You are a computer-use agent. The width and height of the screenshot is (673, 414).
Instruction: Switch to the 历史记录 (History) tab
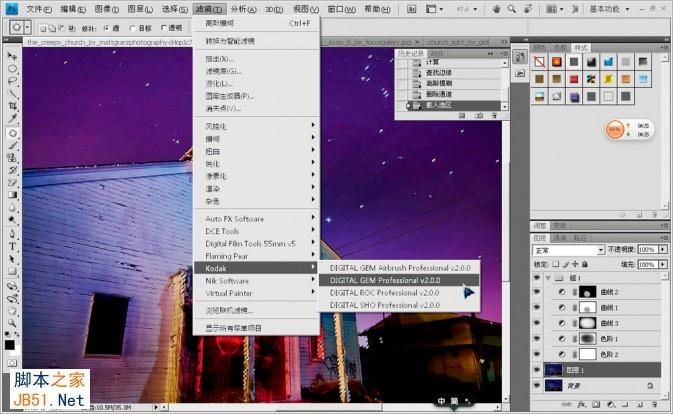pos(410,53)
